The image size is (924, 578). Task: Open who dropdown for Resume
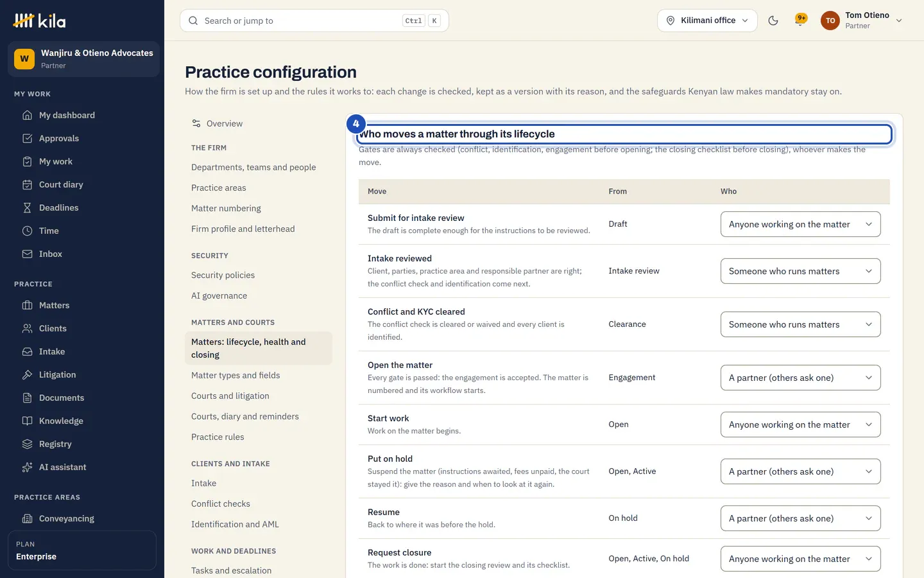pos(800,518)
